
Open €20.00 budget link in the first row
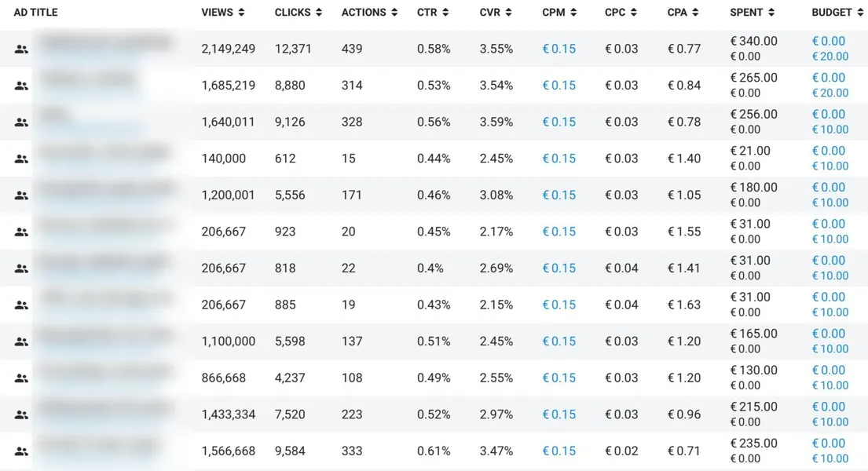(x=830, y=57)
